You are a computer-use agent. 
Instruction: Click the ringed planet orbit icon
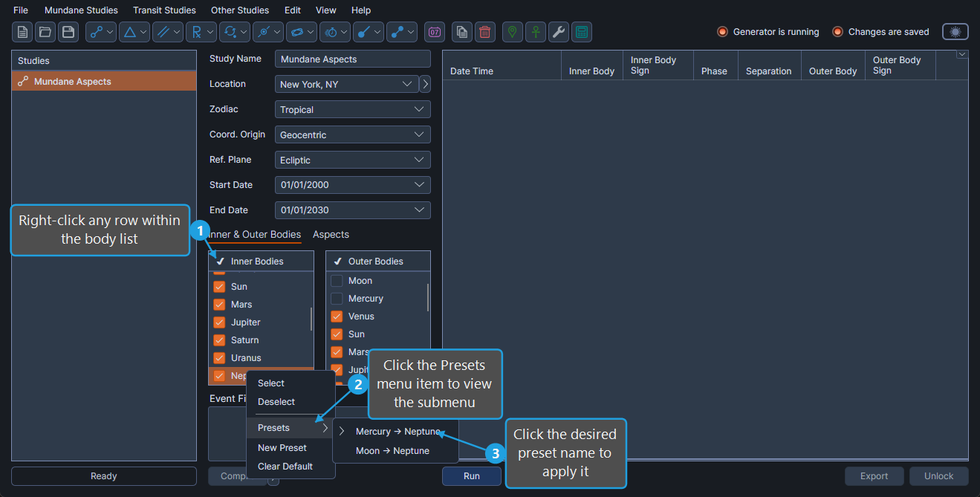296,32
